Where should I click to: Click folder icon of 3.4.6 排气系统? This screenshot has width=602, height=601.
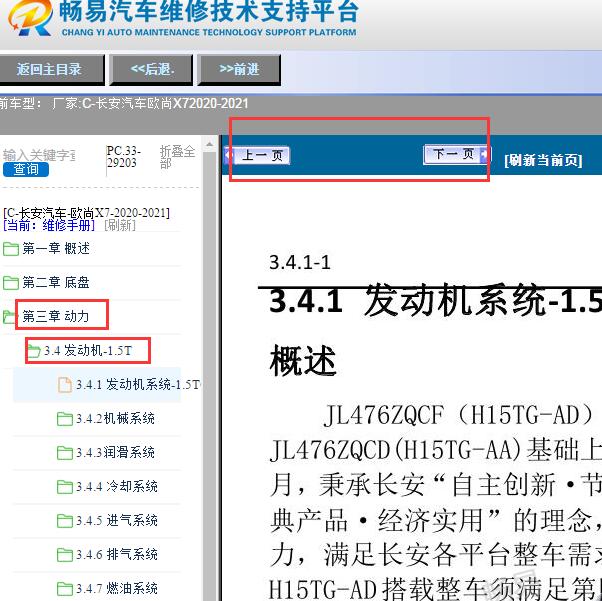[x=64, y=555]
